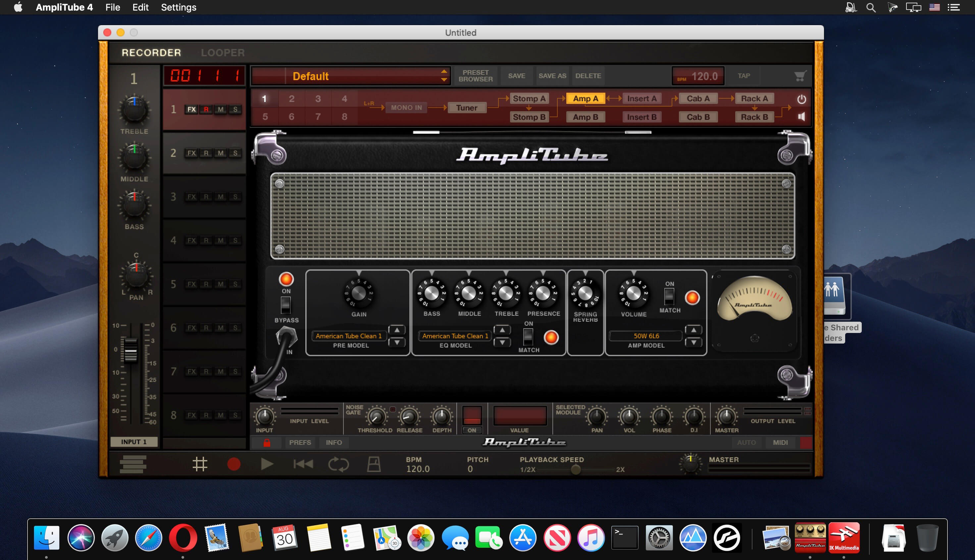Click the SAVE AS button
This screenshot has height=560, width=975.
(x=552, y=76)
